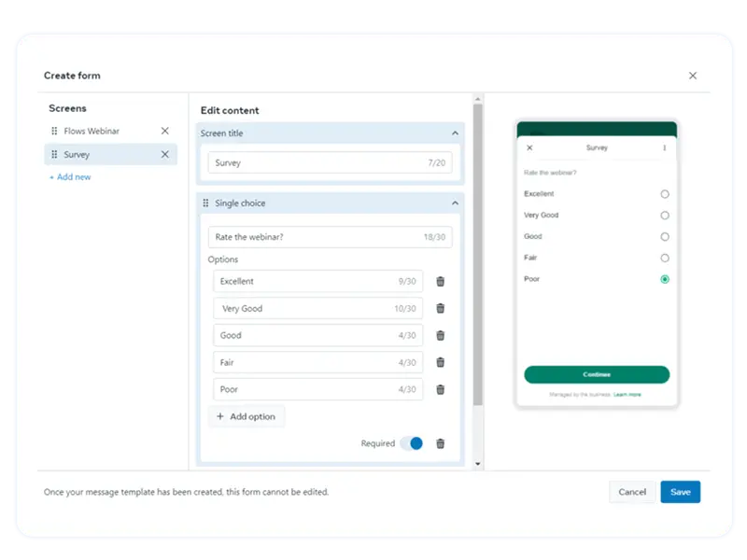Image resolution: width=747 pixels, height=560 pixels.
Task: Choose the Good radio option in preview
Action: click(665, 237)
